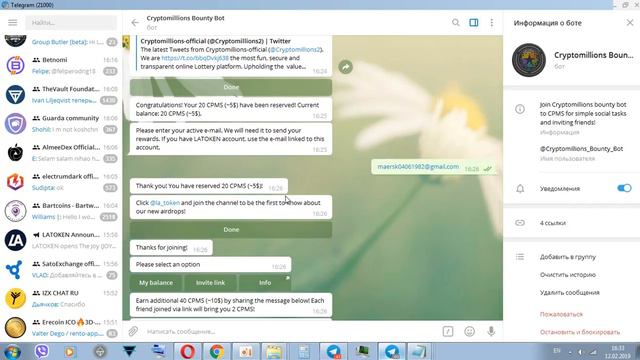
Task: Click Удалить сообщения
Action: [x=569, y=293]
